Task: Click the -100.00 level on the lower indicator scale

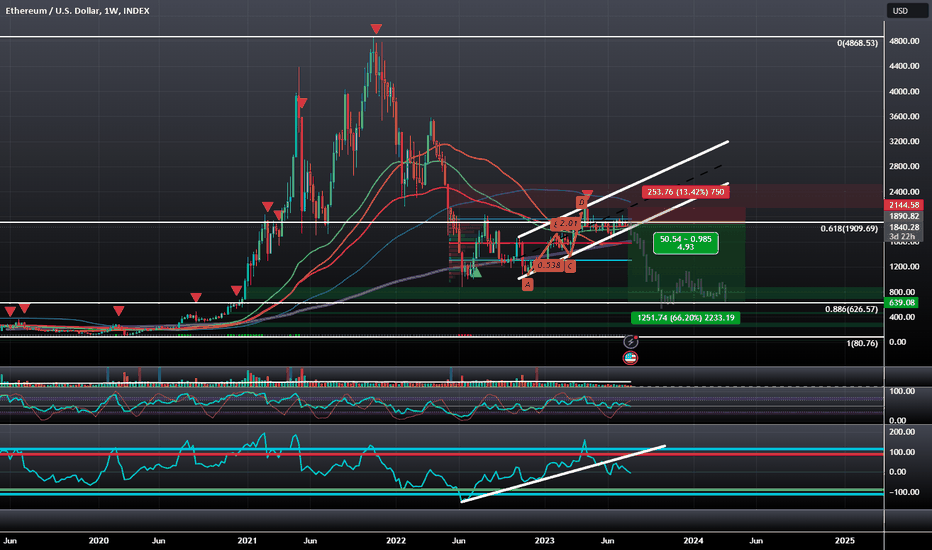Action: point(902,492)
